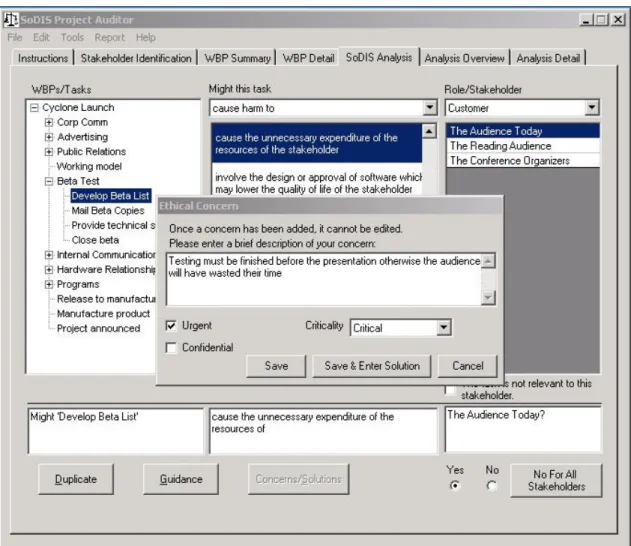Select Develop Beta List task
The width and height of the screenshot is (631, 546).
(111, 196)
